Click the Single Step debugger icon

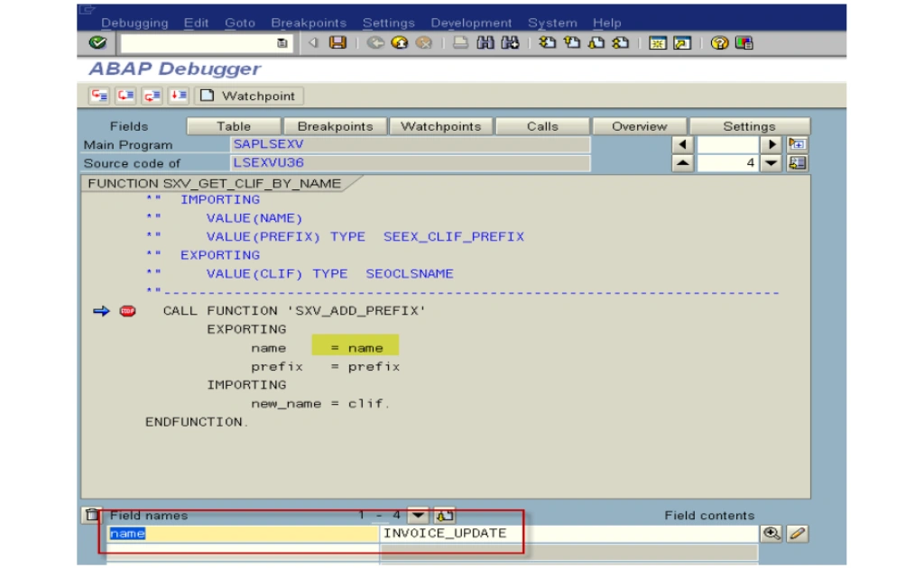click(x=99, y=96)
